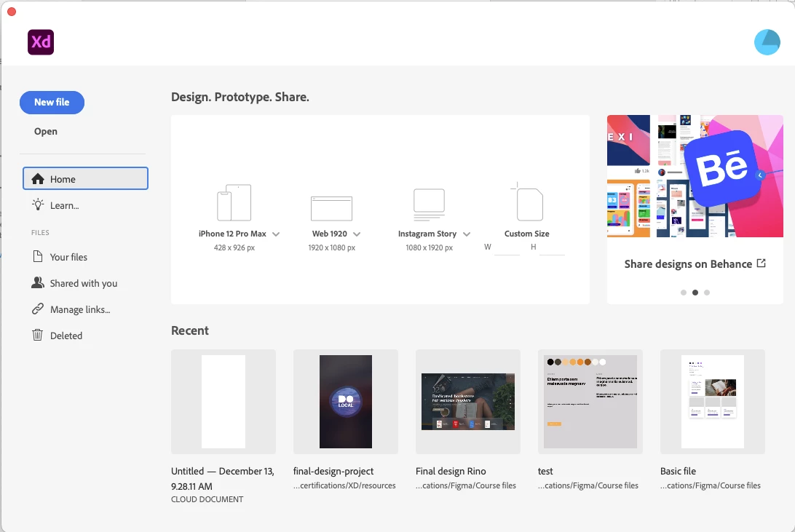
Task: Open the user profile avatar
Action: click(767, 42)
